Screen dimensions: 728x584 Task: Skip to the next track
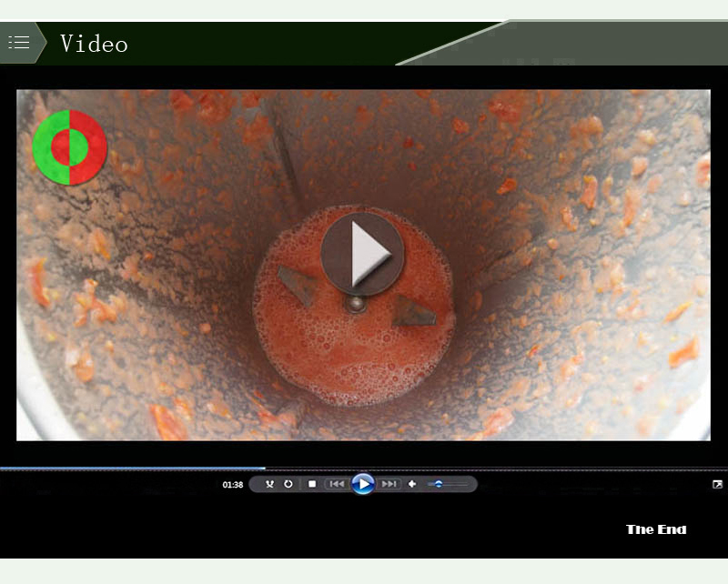[x=389, y=484]
